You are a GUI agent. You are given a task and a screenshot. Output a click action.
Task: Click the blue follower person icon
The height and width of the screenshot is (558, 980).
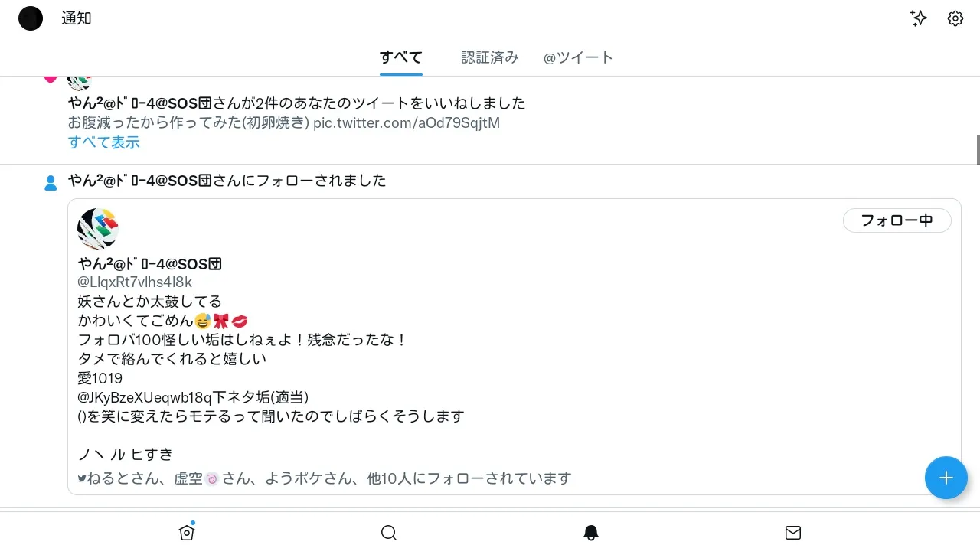[x=51, y=183]
